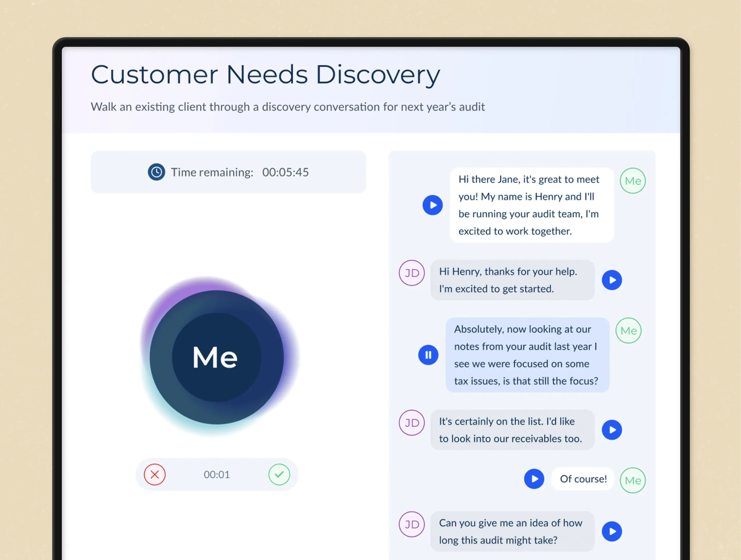Click the clock icon beside Time remaining
The image size is (741, 560).
(x=156, y=172)
